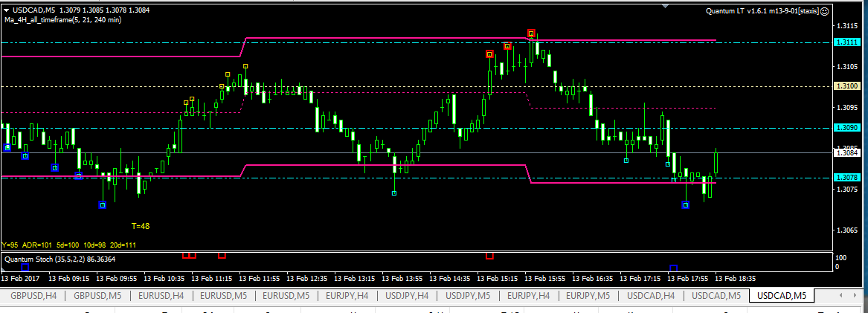Screen dimensions: 868x313
Task: Open the EURUSD,H4 chart tab
Action: click(161, 297)
